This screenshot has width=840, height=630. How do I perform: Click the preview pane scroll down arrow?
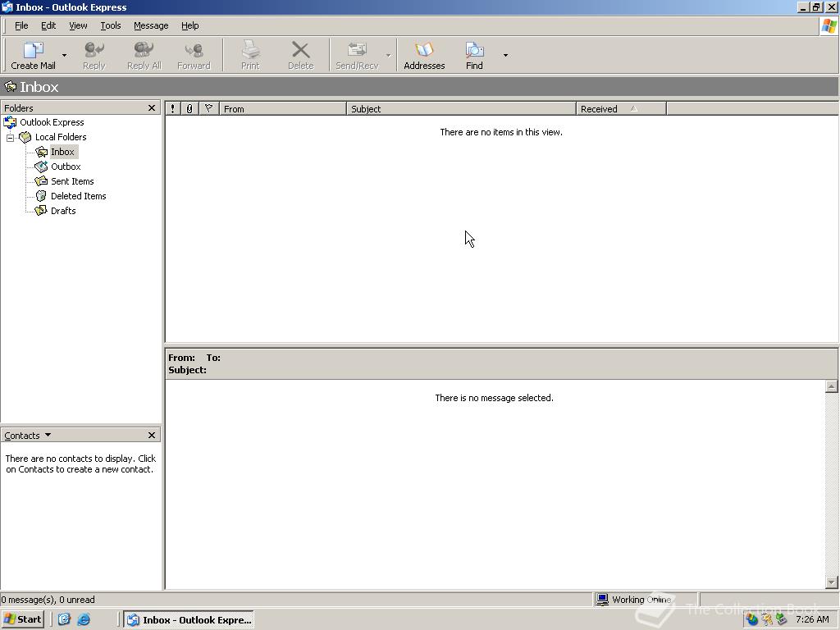click(x=832, y=582)
